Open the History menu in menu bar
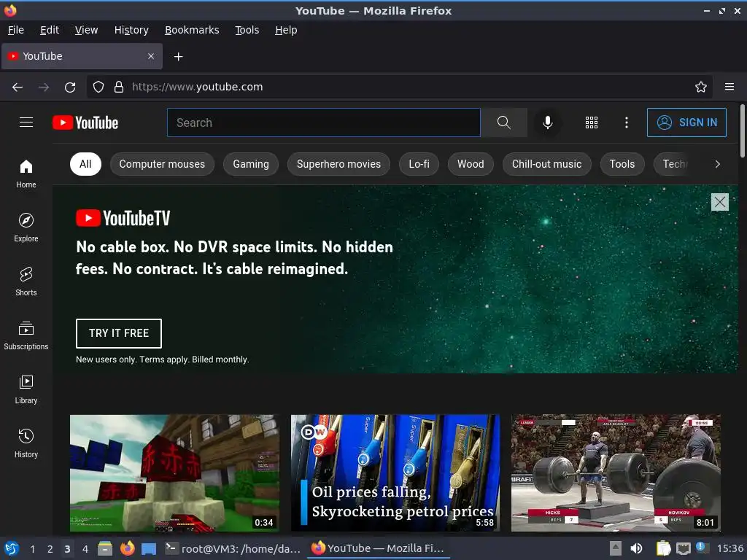Image resolution: width=747 pixels, height=560 pixels. (131, 30)
